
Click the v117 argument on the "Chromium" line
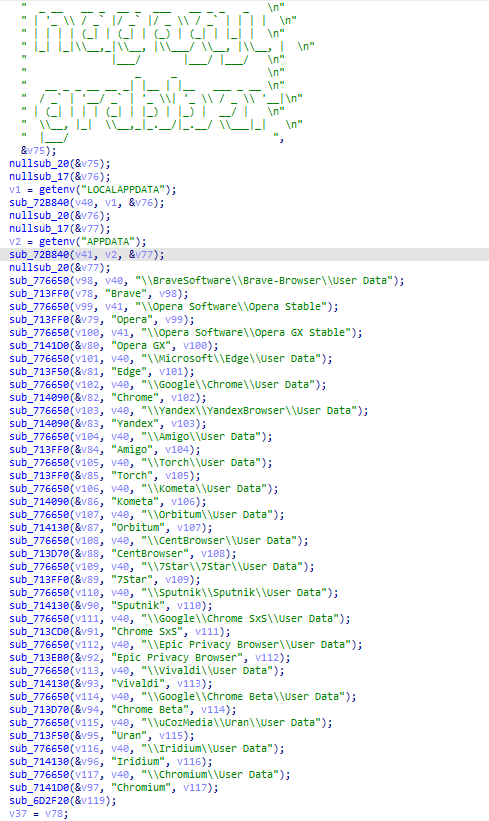pyautogui.click(x=195, y=787)
